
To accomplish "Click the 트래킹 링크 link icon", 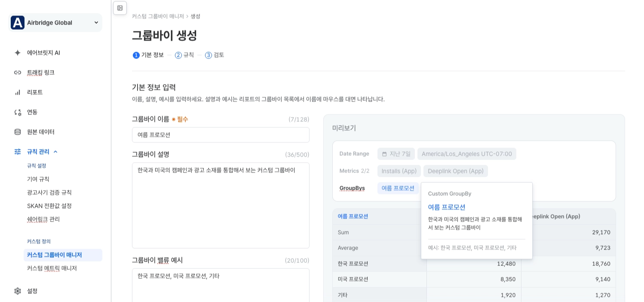I will [18, 72].
